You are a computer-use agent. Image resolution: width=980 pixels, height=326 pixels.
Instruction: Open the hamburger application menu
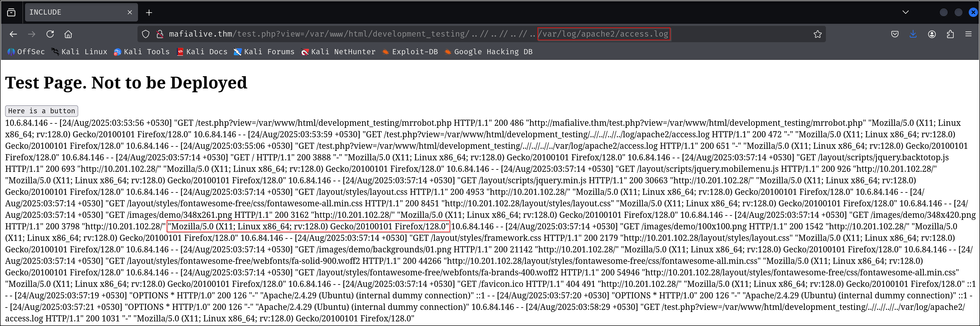(x=968, y=34)
